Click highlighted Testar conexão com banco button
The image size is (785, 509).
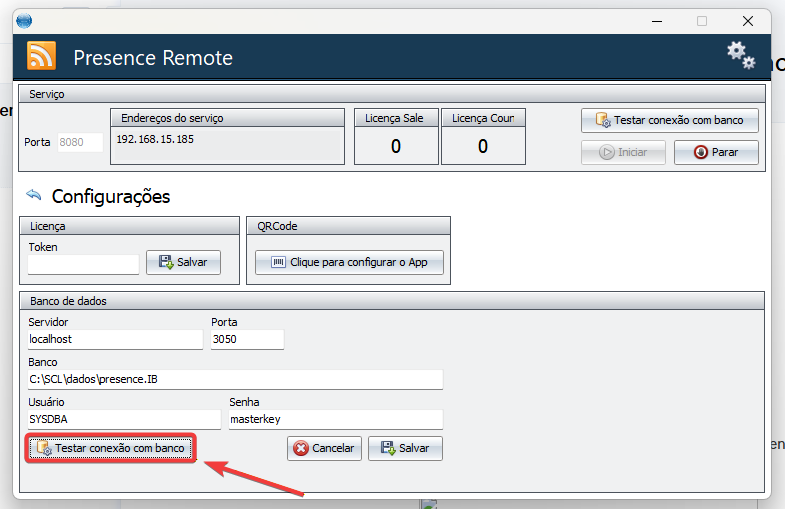pyautogui.click(x=110, y=449)
